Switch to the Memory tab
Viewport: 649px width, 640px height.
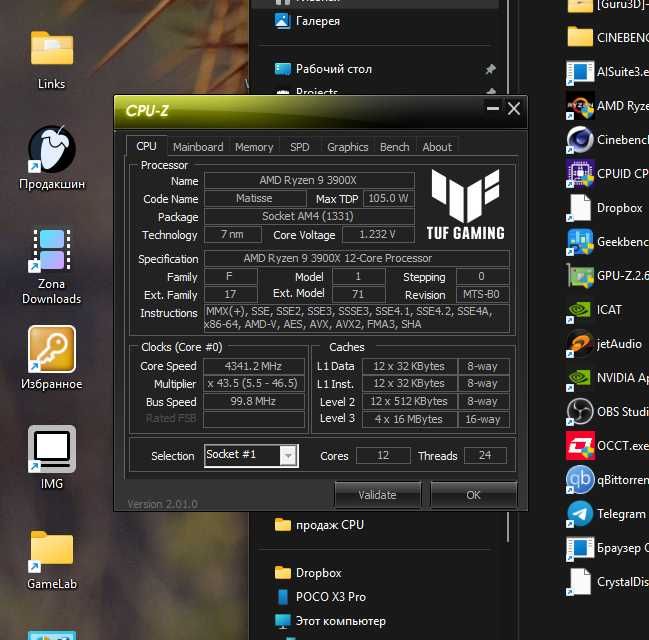[254, 147]
